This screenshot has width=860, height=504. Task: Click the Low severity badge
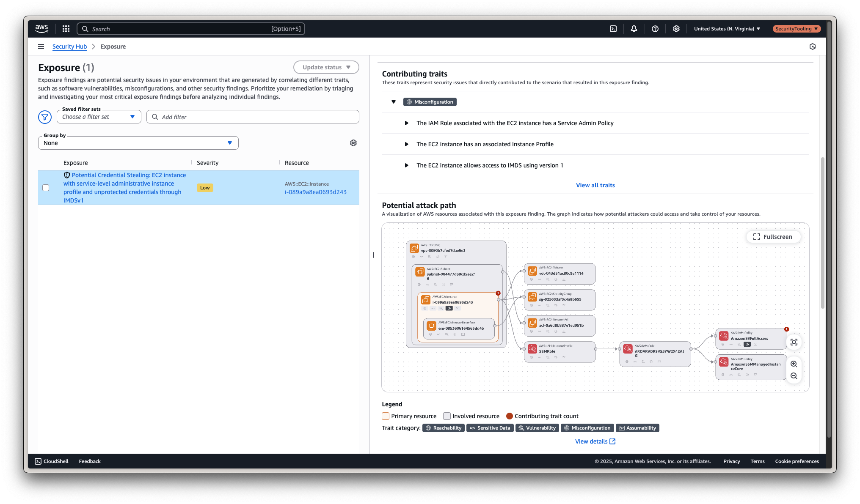point(205,188)
